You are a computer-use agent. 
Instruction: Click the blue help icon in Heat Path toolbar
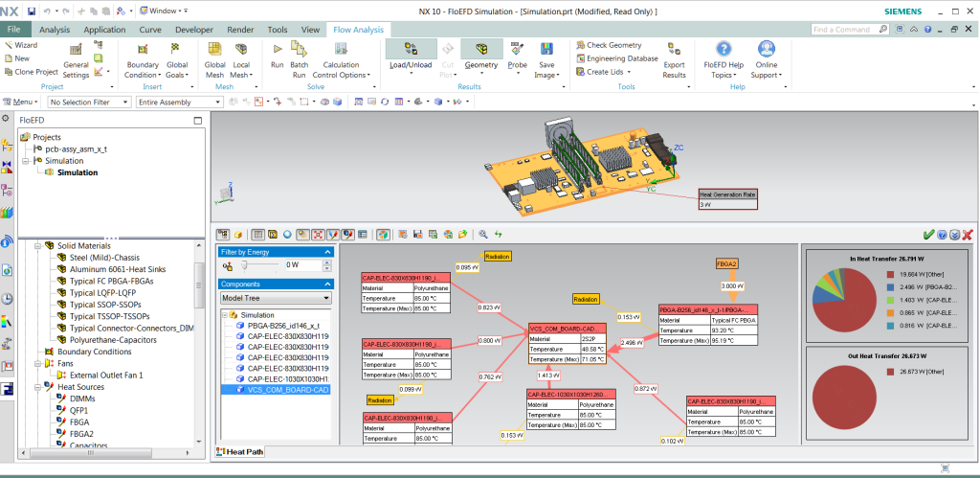click(x=942, y=234)
